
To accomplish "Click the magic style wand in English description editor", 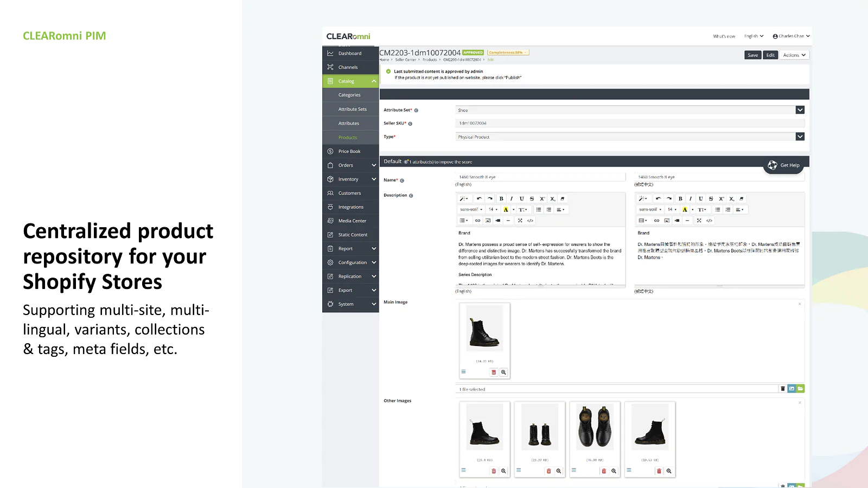I will click(x=464, y=198).
